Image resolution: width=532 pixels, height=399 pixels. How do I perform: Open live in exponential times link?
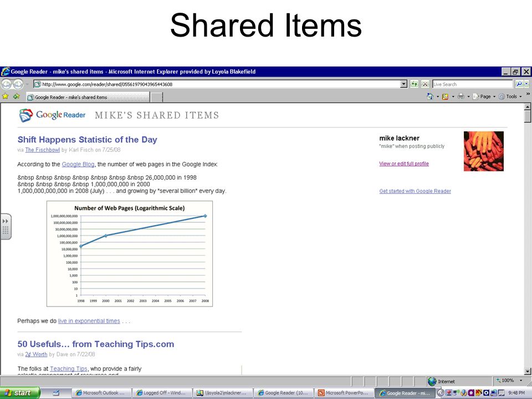coord(89,321)
